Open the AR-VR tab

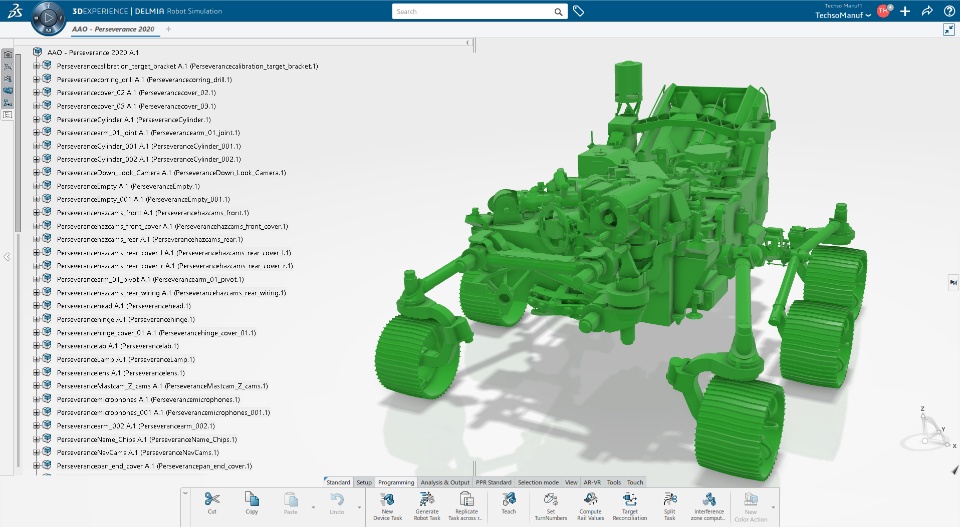[592, 482]
